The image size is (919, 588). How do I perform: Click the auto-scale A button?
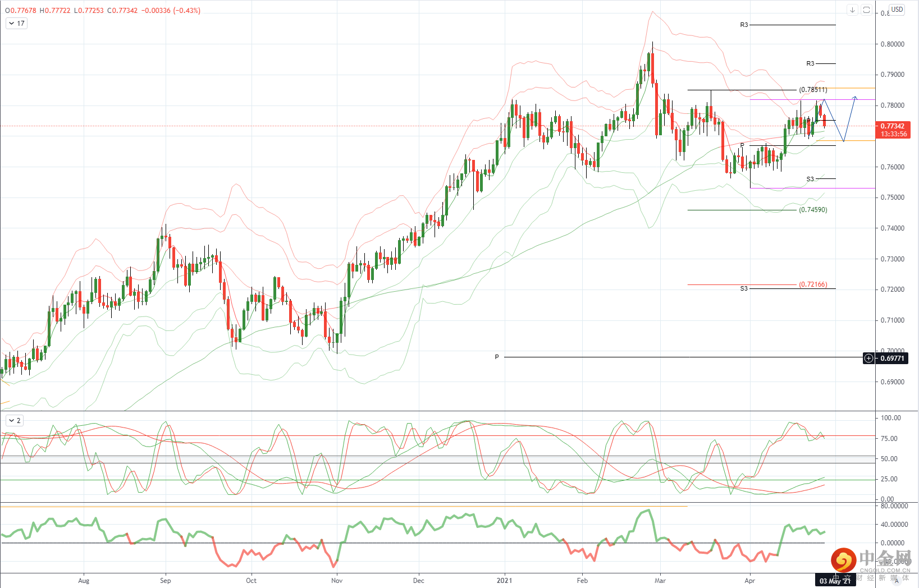(x=897, y=581)
